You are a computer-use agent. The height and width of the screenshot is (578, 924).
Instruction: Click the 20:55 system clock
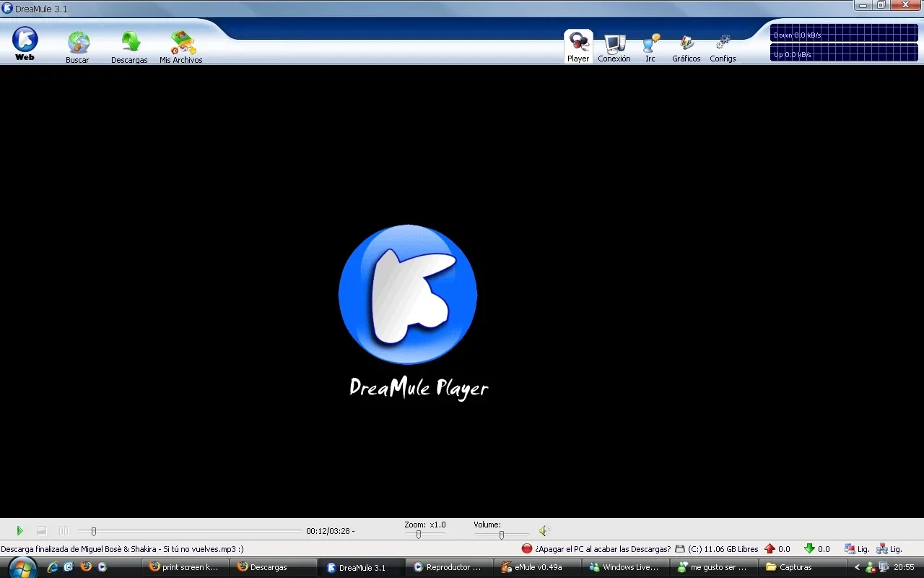tap(904, 567)
